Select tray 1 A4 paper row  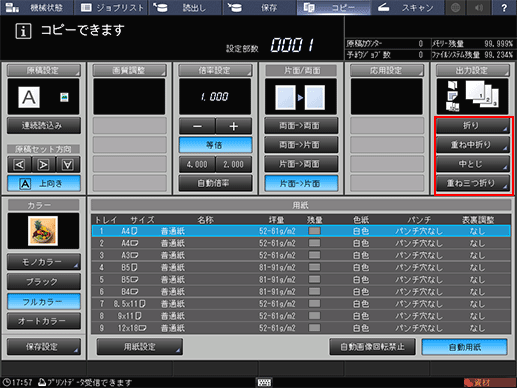tap(301, 231)
